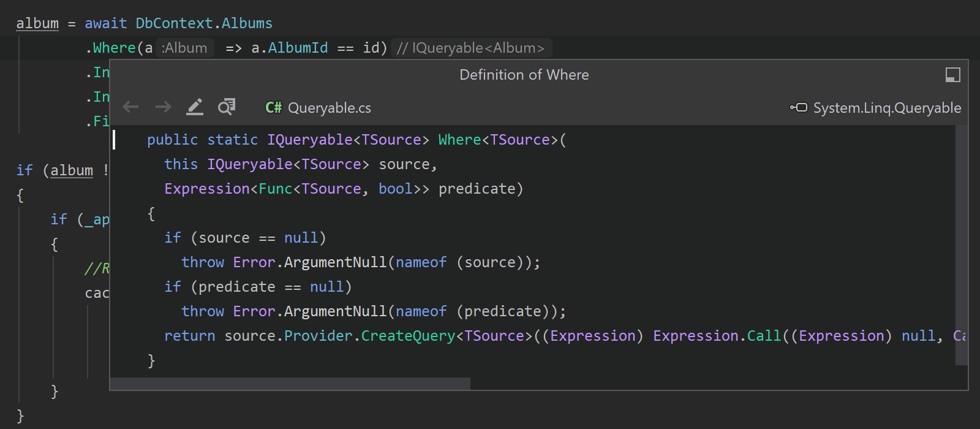Click the 'Albums' property in editor

click(247, 23)
